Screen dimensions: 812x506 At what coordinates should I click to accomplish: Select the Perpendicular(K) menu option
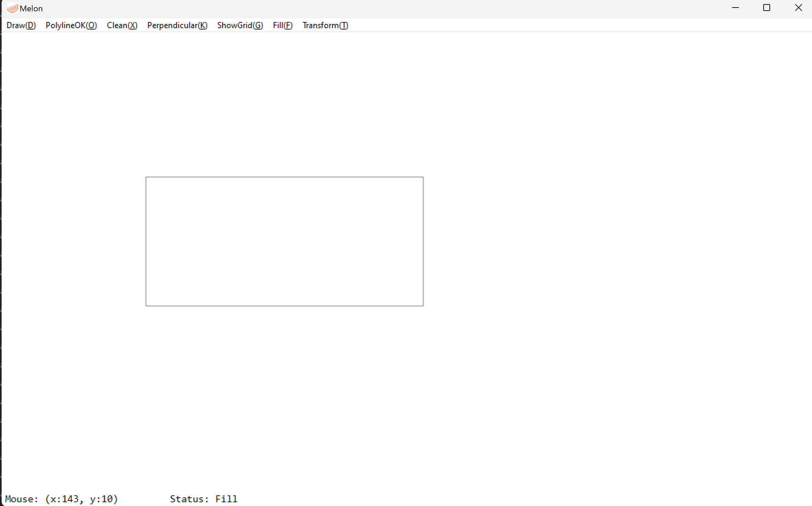coord(177,25)
